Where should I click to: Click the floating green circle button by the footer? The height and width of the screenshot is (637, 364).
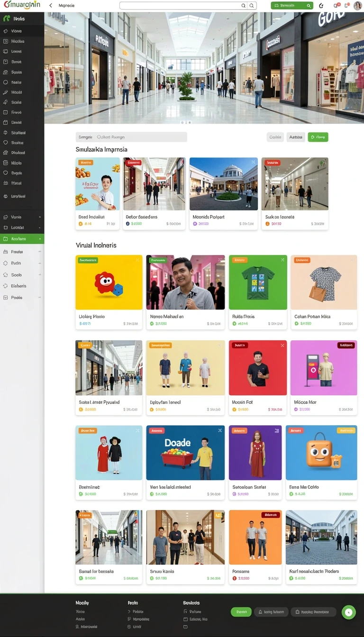pos(348,612)
